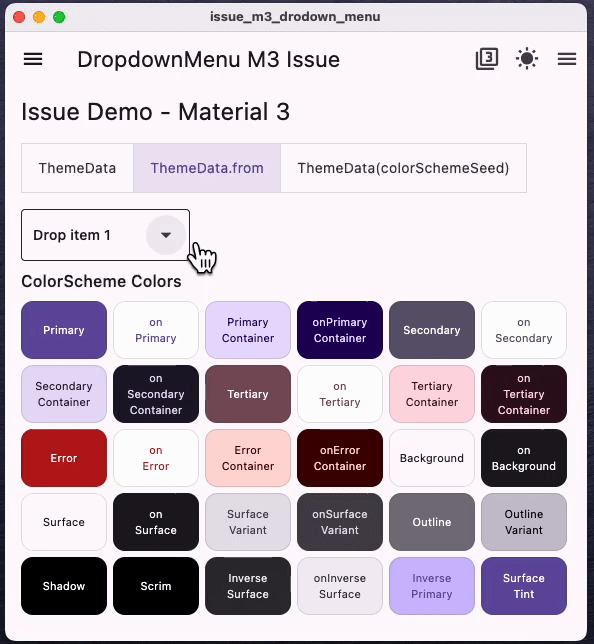Click the Primary Container swatch
The height and width of the screenshot is (644, 594).
pos(248,330)
